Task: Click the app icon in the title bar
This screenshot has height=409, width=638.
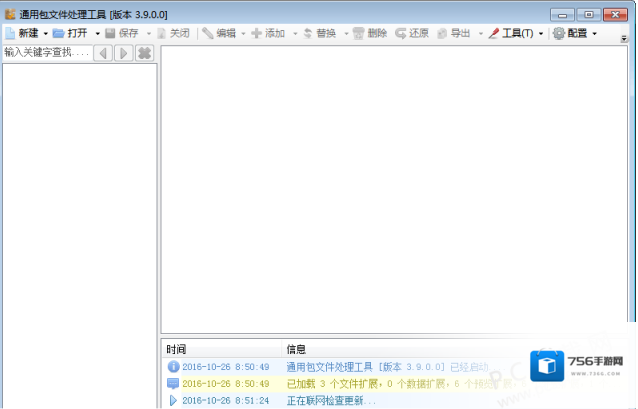Action: pyautogui.click(x=10, y=13)
